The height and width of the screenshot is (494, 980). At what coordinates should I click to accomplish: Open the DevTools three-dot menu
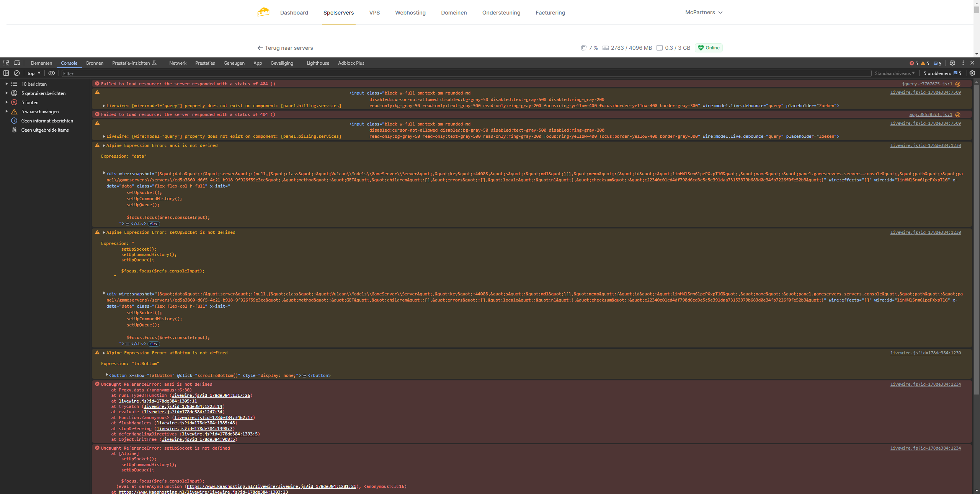[963, 63]
